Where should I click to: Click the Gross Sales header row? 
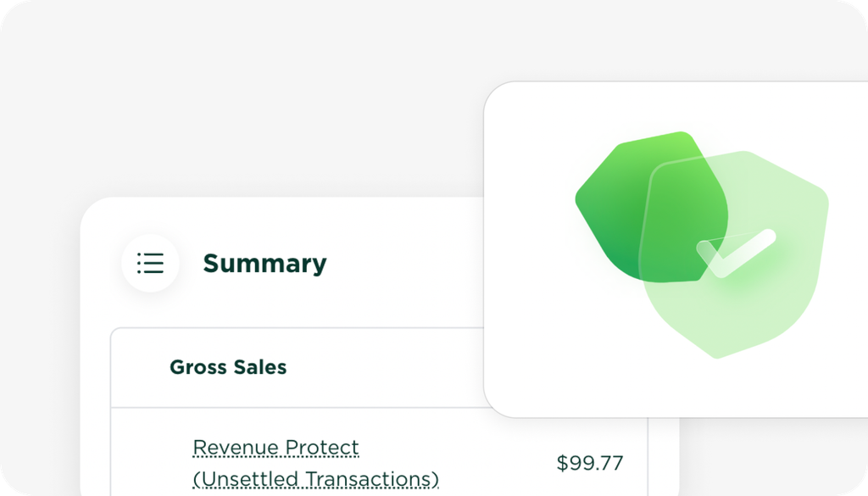click(297, 367)
